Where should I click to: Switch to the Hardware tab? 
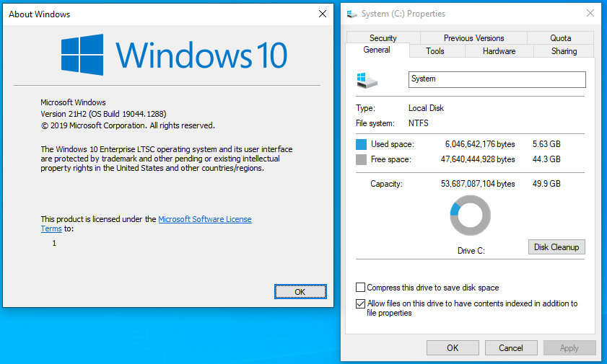pos(499,51)
